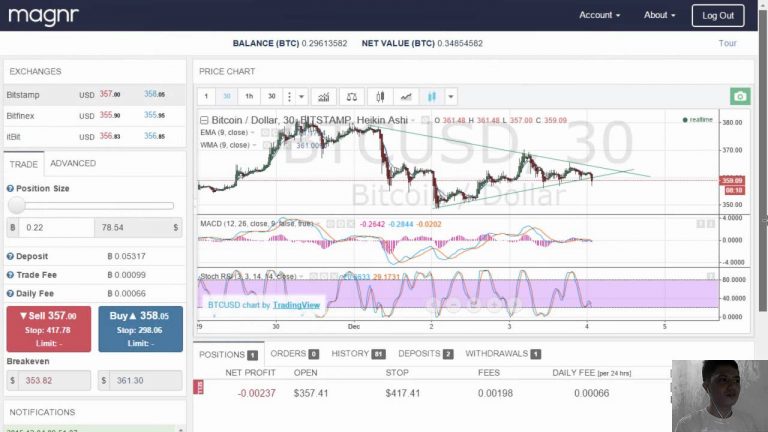Open the chart style dropdown arrow
This screenshot has height=432, width=768.
tap(451, 96)
